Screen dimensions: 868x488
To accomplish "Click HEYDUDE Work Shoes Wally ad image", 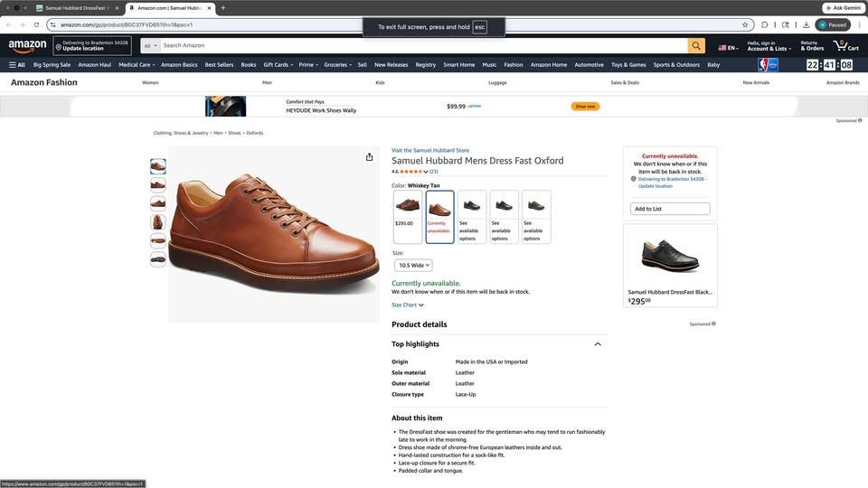I will (x=225, y=107).
